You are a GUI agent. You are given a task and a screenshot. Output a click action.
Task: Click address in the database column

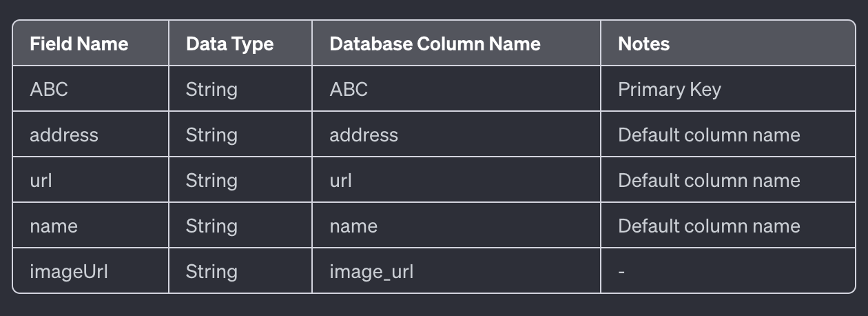click(364, 135)
